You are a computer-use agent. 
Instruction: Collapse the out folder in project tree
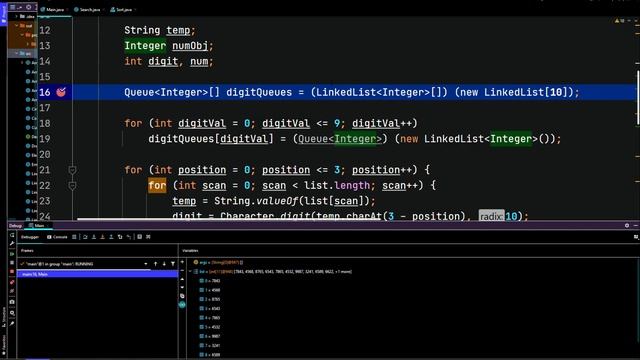tap(17, 26)
